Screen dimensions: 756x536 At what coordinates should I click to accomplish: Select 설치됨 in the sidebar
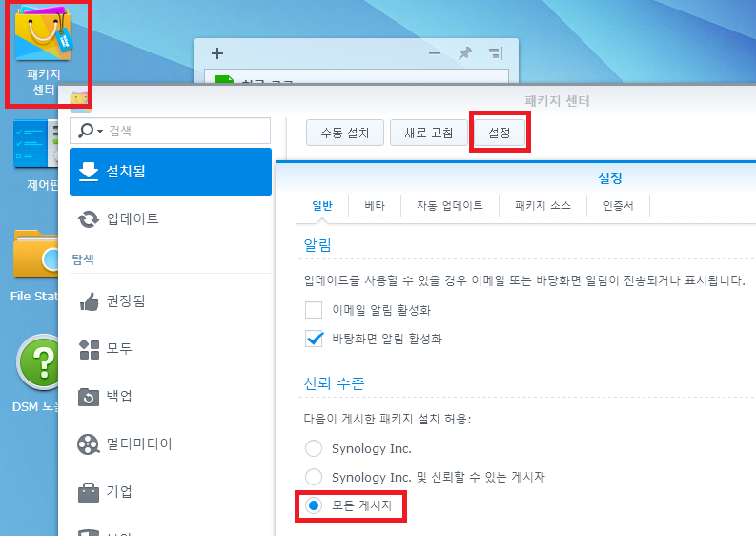click(171, 172)
